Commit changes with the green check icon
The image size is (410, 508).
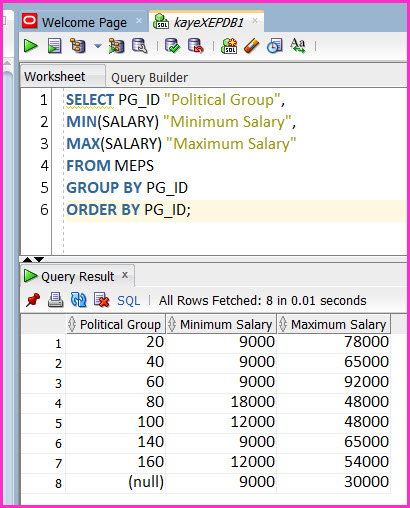coord(173,46)
